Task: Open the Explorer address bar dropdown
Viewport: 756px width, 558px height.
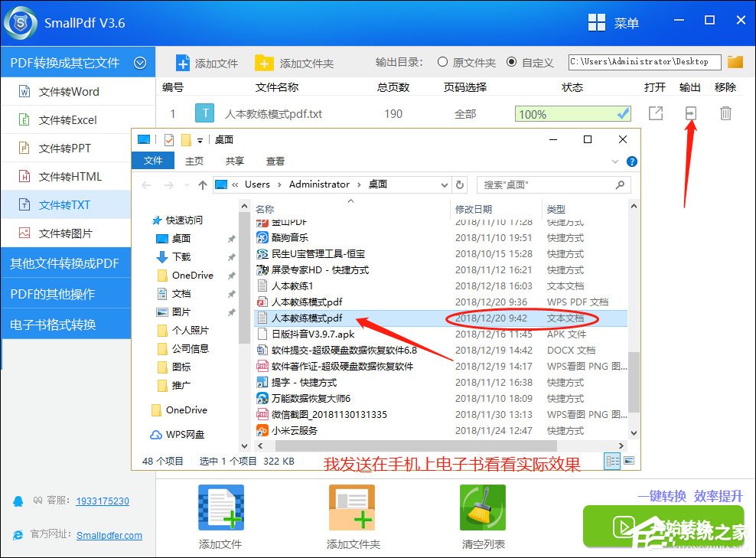Action: pyautogui.click(x=444, y=184)
